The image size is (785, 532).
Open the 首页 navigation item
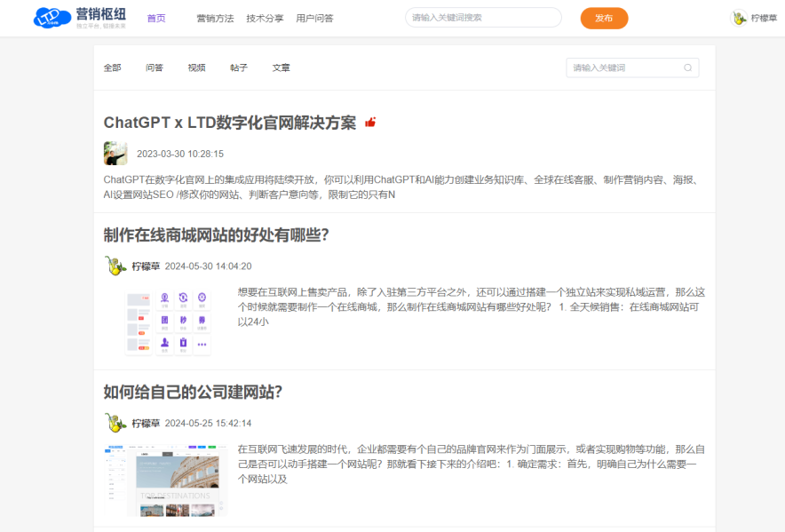pyautogui.click(x=156, y=18)
